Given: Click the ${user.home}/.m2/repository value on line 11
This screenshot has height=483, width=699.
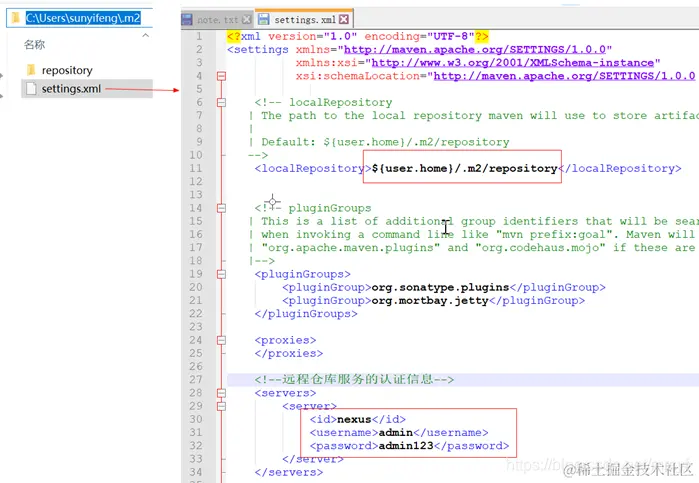Looking at the screenshot, I should coord(465,169).
